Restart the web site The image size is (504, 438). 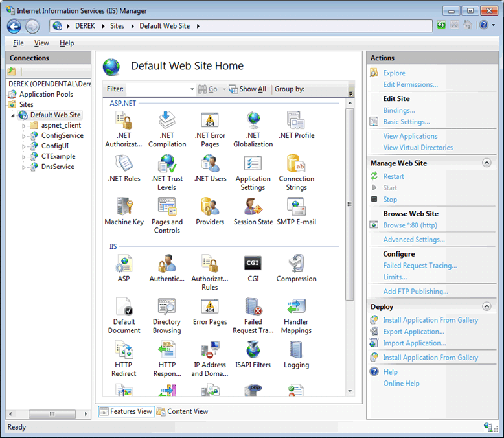click(393, 176)
